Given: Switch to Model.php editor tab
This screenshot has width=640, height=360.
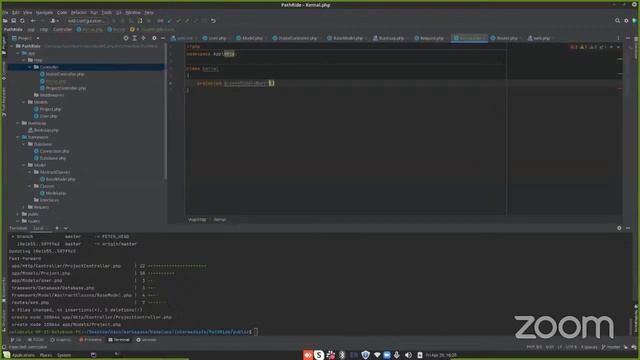Looking at the screenshot, I should click(250, 38).
